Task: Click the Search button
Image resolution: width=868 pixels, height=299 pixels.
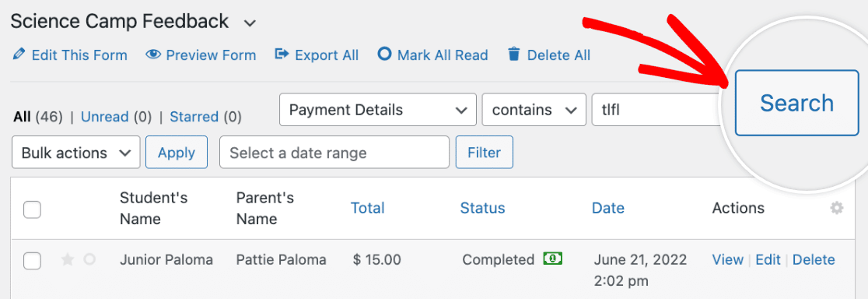Action: 796,103
